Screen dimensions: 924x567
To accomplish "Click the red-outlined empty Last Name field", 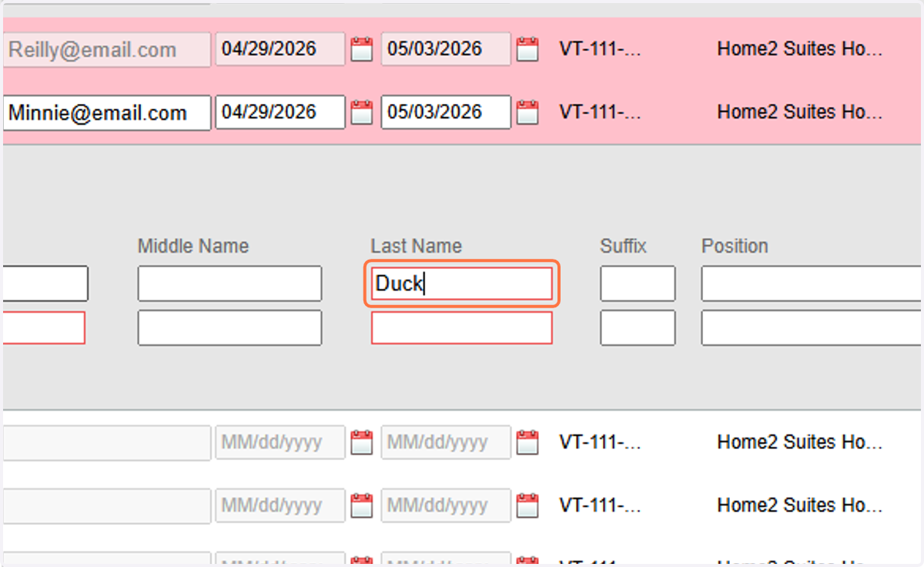I will point(462,327).
